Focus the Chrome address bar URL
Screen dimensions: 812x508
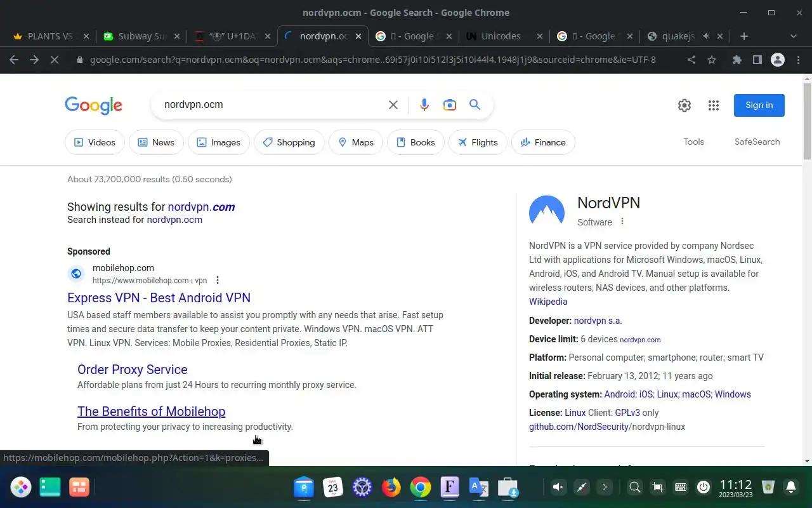click(373, 60)
